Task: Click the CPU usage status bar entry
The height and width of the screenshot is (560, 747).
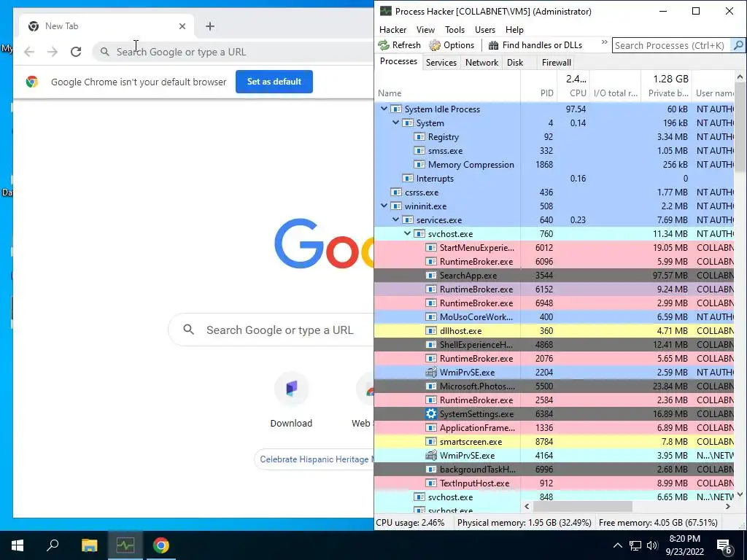Action: (410, 522)
